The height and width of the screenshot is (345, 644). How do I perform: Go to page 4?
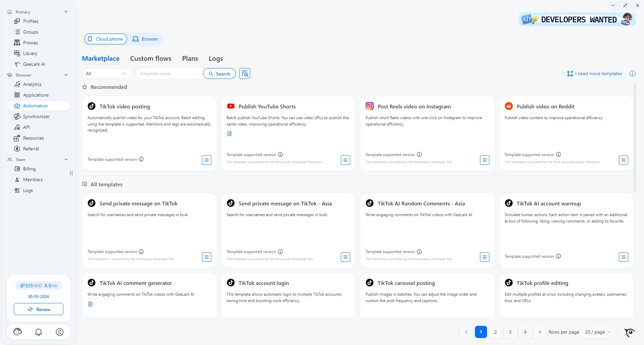coord(525,332)
